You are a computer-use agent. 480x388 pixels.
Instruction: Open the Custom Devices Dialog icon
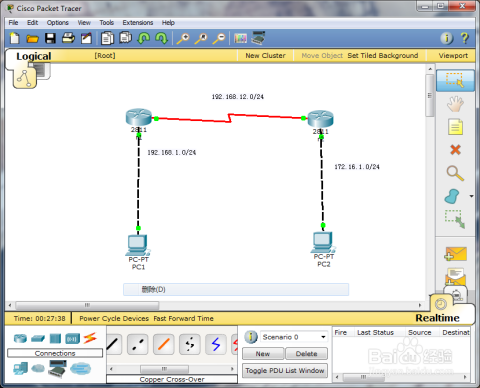coord(258,38)
